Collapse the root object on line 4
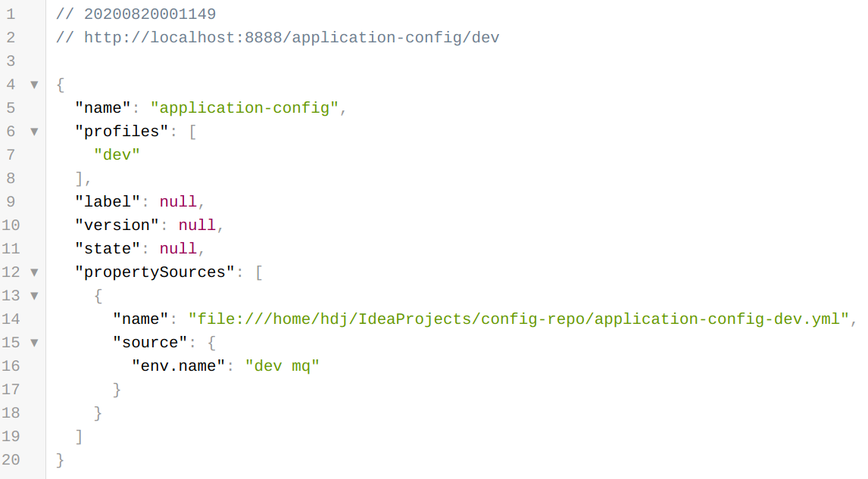The image size is (868, 479). (x=34, y=85)
